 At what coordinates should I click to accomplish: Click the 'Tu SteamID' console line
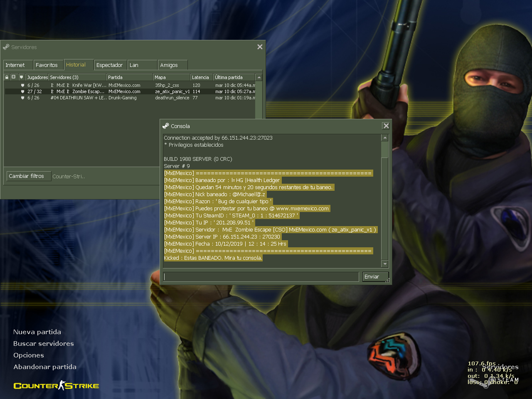[231, 216]
